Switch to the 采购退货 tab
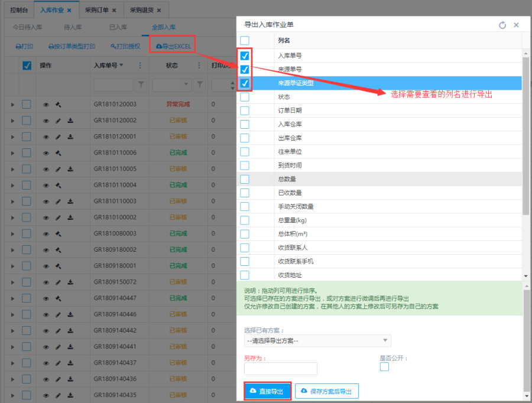The image size is (532, 403). coord(141,11)
